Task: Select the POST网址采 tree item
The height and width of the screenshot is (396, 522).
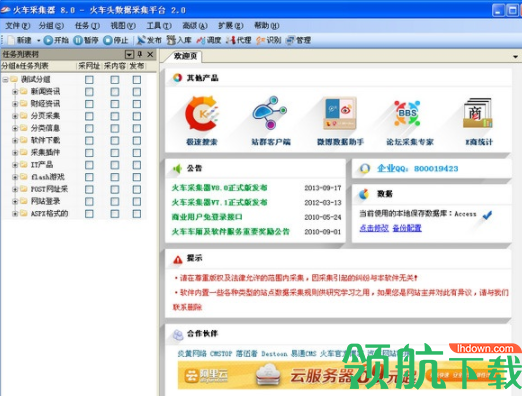Action: tap(49, 189)
